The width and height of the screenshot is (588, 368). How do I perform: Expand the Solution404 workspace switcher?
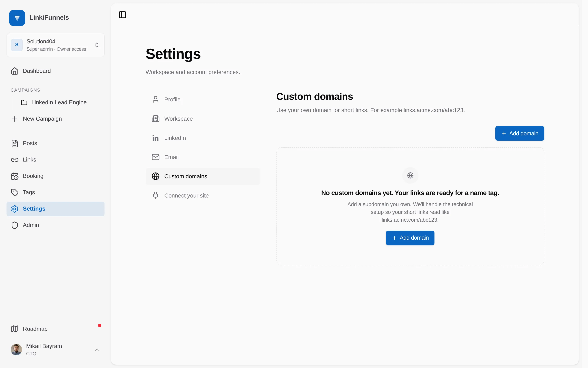55,45
